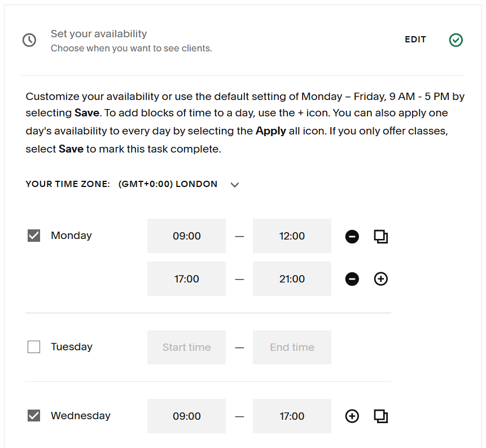This screenshot has height=448, width=486.
Task: Click the green completion checkmark icon
Action: pos(456,40)
